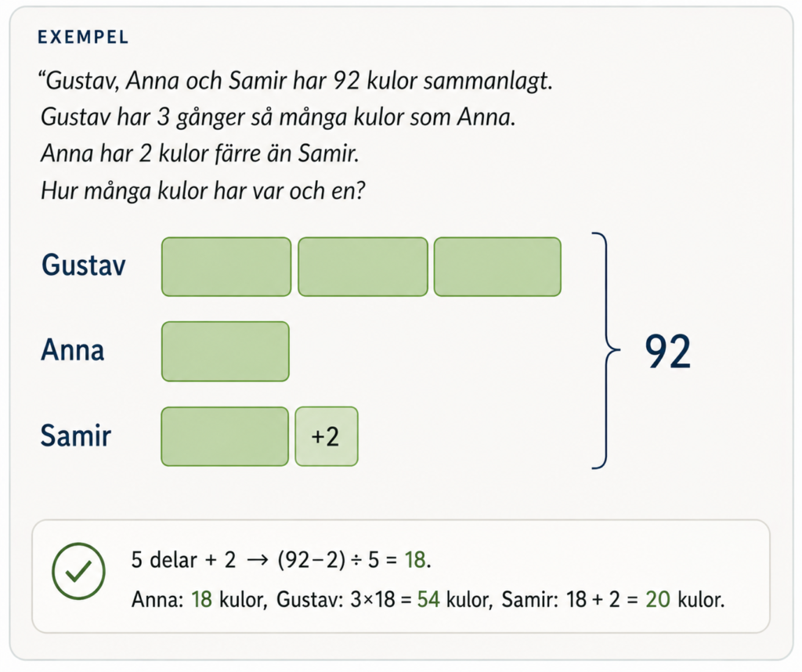Click the green 18 after Anna:
Viewport: 802px width, 672px height.
pos(201,599)
